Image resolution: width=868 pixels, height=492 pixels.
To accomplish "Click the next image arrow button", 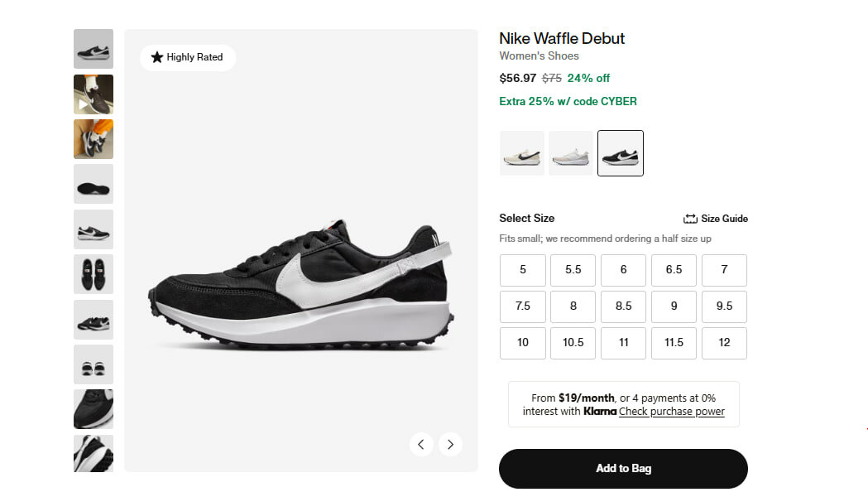I will (x=450, y=445).
